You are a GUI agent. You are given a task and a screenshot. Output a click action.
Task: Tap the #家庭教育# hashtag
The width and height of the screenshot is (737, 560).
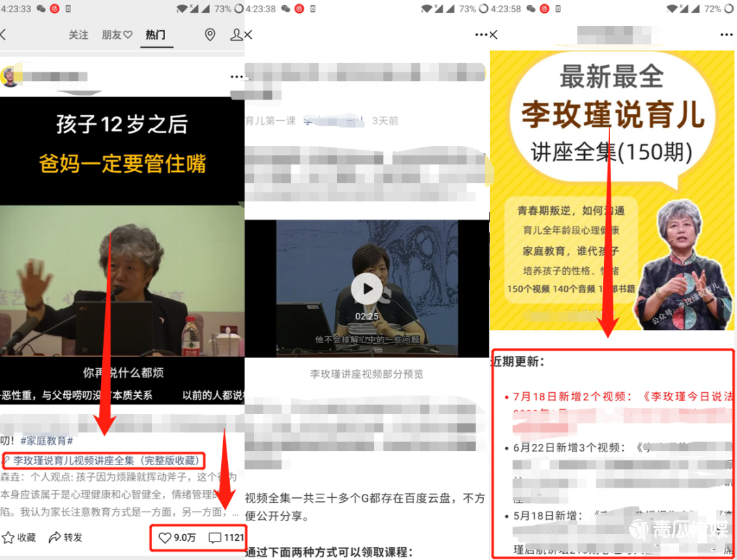46,441
